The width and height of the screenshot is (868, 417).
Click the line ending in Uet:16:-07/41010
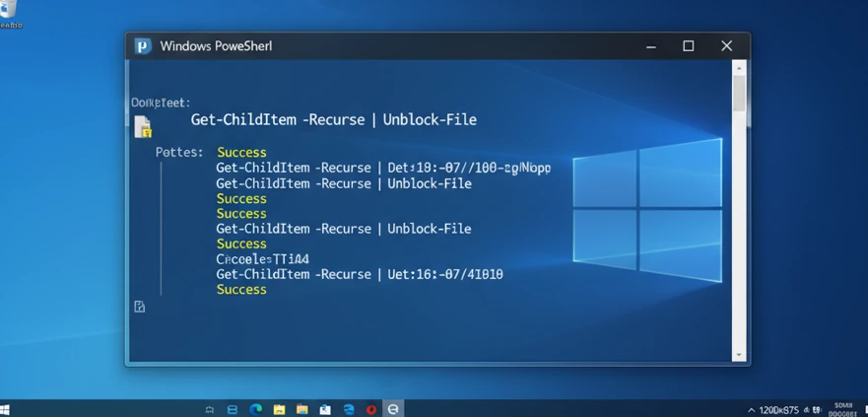(x=360, y=274)
